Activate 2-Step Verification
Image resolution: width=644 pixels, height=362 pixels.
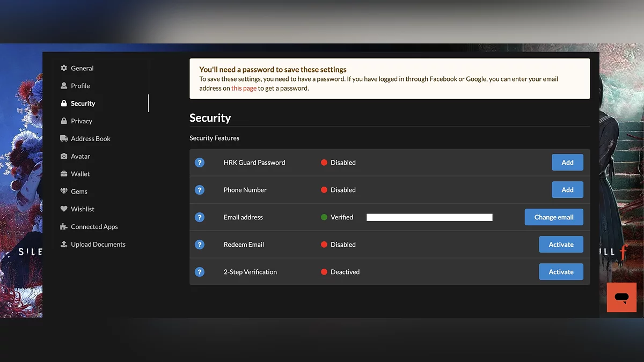click(x=561, y=272)
